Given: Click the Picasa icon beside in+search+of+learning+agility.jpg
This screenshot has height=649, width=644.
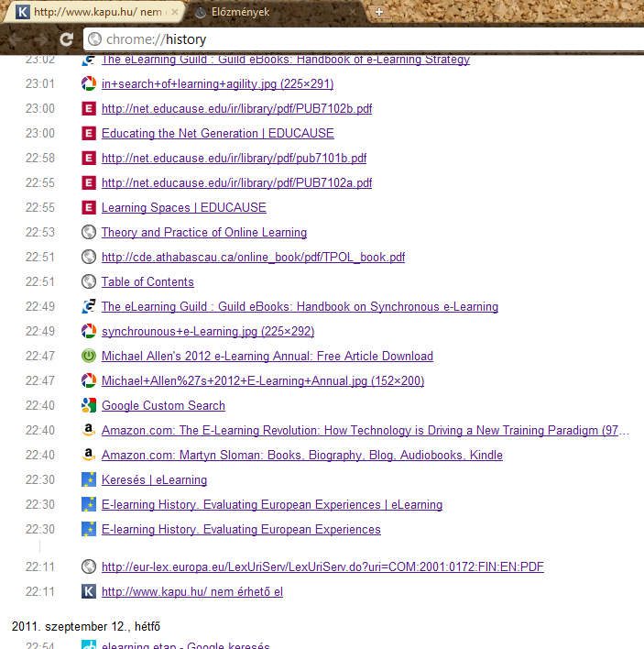Looking at the screenshot, I should (x=89, y=83).
